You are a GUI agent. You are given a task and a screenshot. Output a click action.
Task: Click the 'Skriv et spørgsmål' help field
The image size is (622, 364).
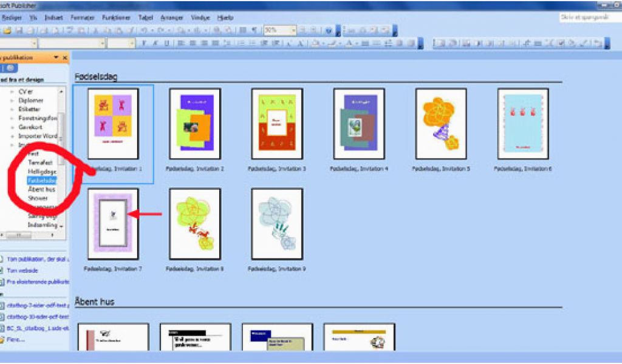tap(590, 18)
